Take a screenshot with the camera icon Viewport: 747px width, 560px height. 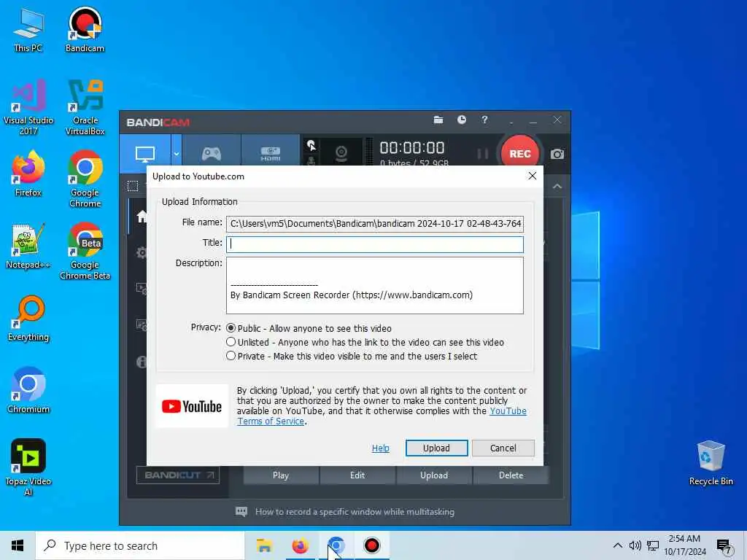point(557,154)
